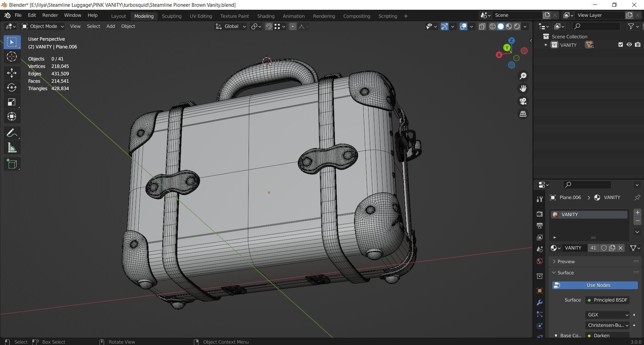This screenshot has width=644, height=345.
Task: Open the View Layer properties tab
Action: pos(540,237)
